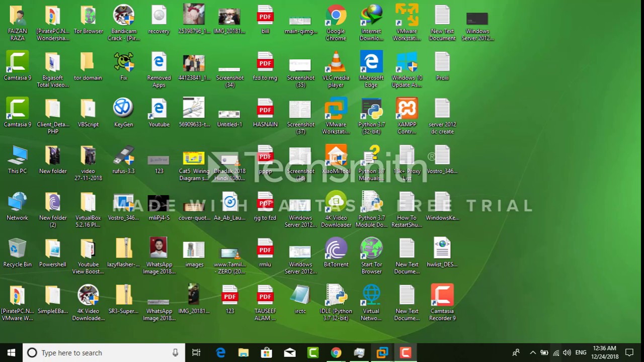644x362 pixels.
Task: Launch the BitTorrent shortcut
Action: coord(336,253)
